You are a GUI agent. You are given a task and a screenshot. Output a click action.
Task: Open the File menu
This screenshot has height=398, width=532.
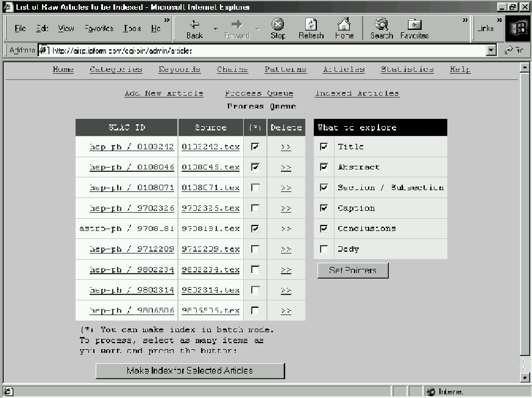click(20, 29)
